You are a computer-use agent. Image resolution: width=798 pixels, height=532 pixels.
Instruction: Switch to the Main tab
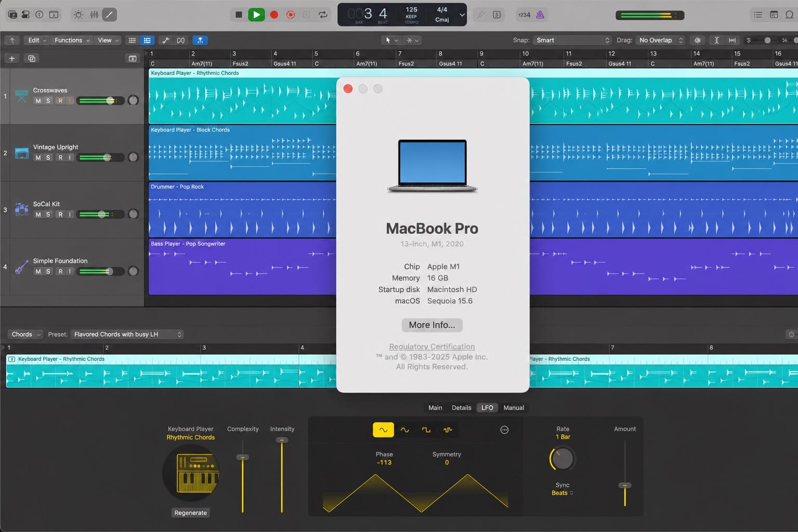pos(435,408)
